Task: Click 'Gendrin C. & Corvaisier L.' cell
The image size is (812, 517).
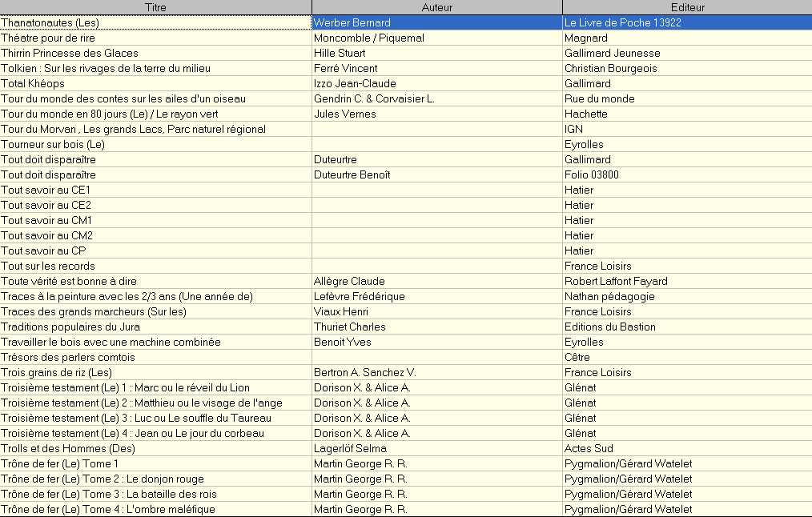Action: coord(437,99)
